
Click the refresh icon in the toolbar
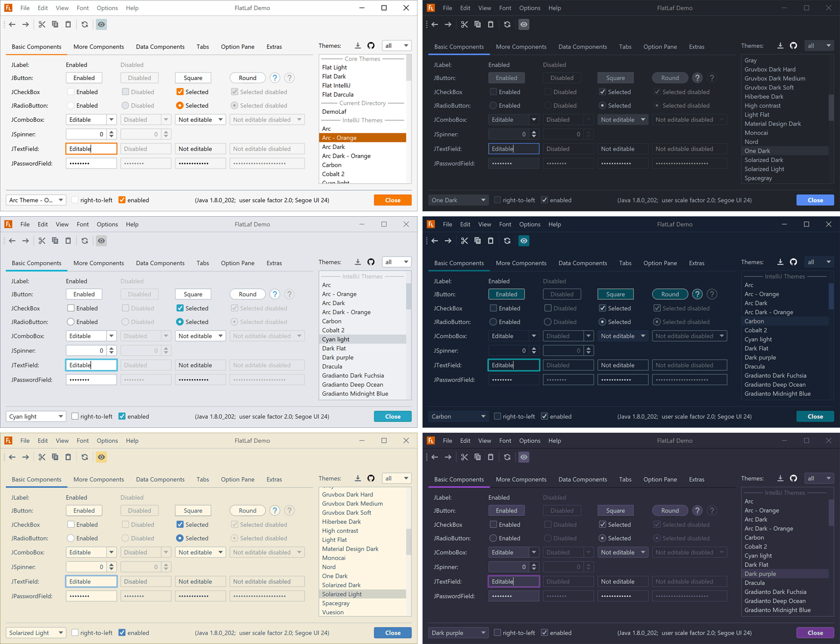pos(85,24)
